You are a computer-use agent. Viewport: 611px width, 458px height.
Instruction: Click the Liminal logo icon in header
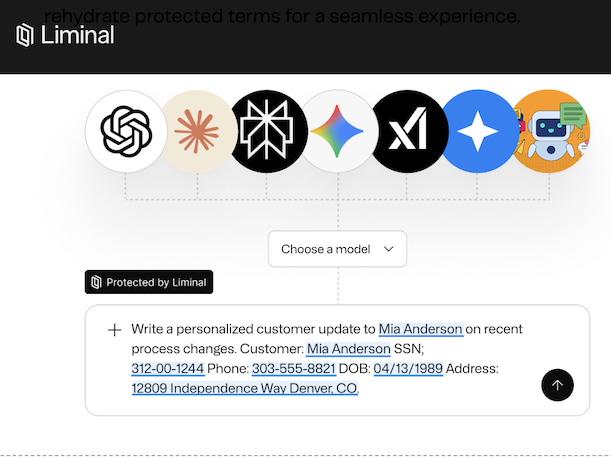(25, 36)
